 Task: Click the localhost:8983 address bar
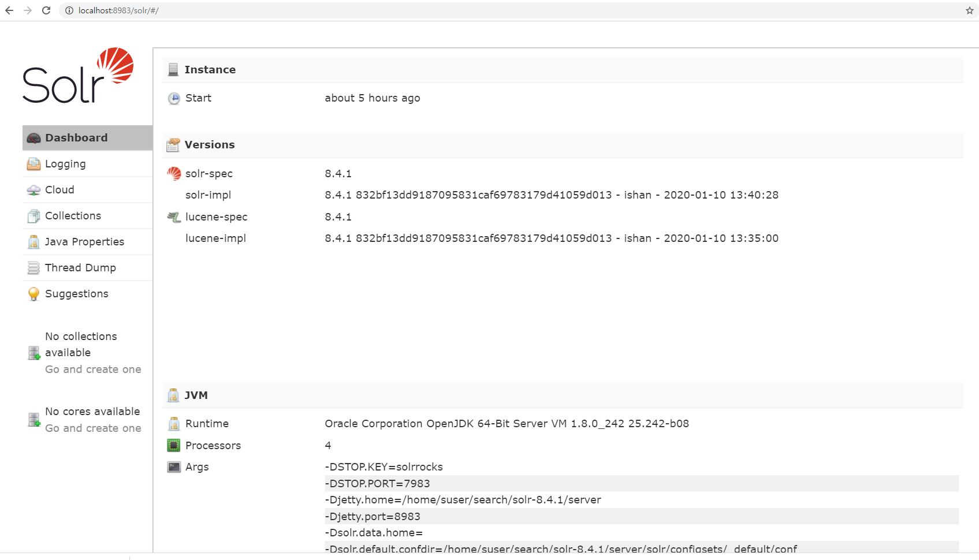pos(514,10)
